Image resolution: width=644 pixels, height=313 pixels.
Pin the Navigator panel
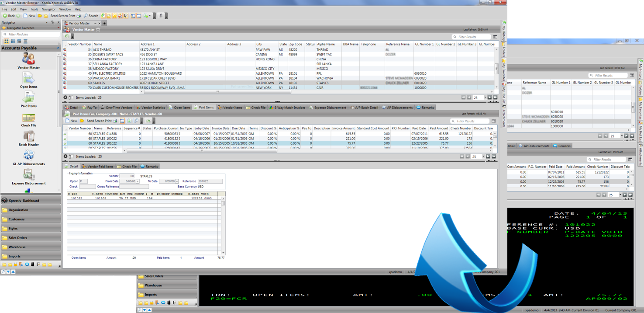pos(52,22)
